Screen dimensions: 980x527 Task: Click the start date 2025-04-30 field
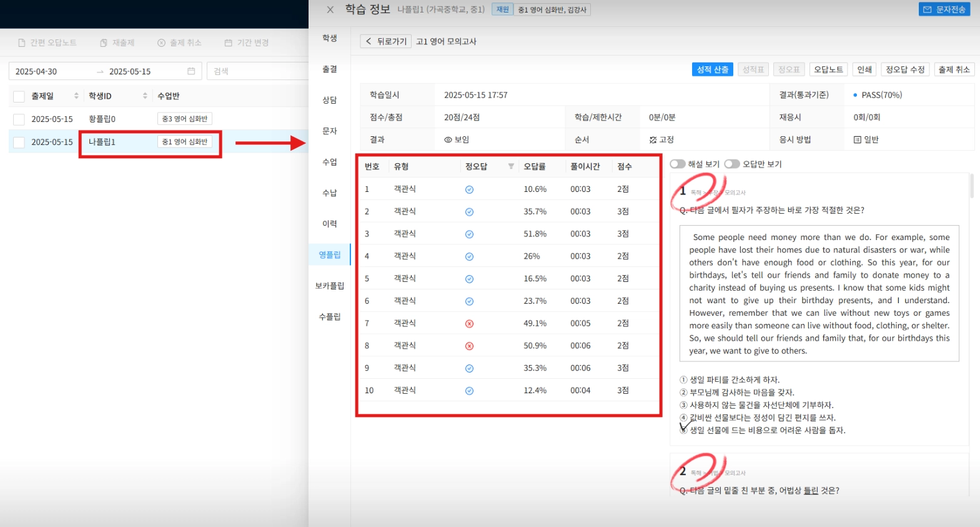pos(36,71)
